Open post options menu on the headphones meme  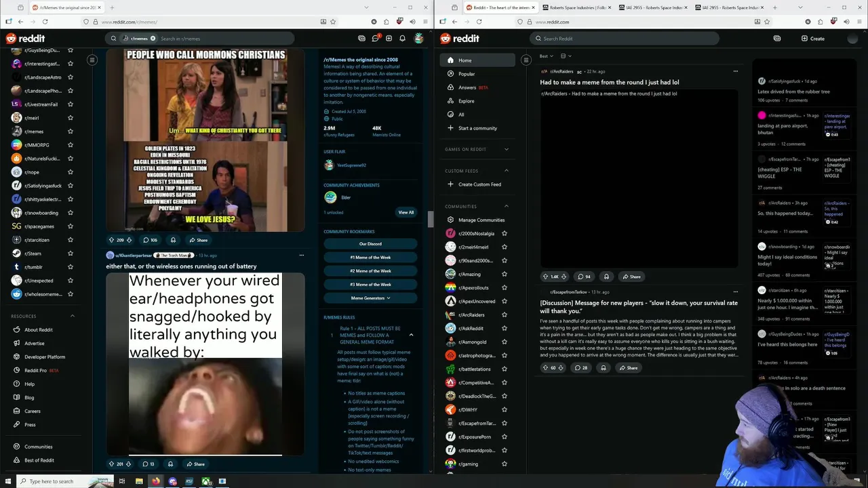302,256
